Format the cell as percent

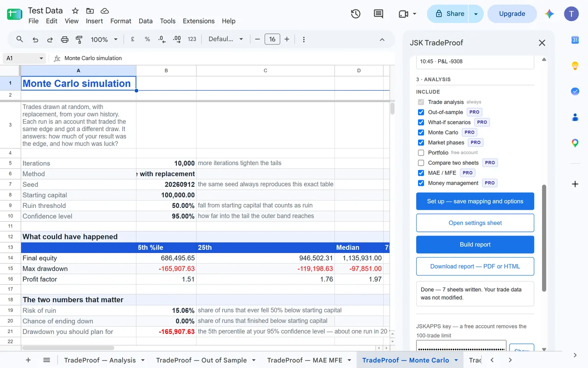(147, 40)
